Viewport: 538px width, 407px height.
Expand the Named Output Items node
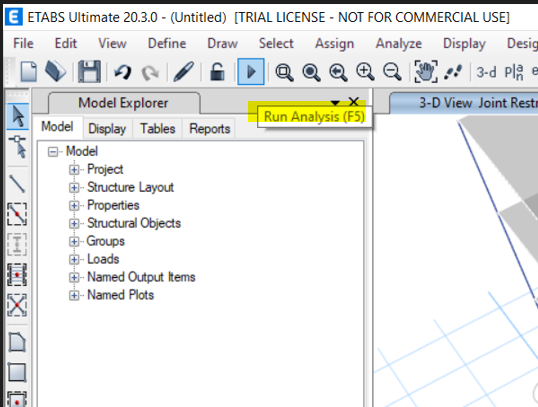[74, 277]
